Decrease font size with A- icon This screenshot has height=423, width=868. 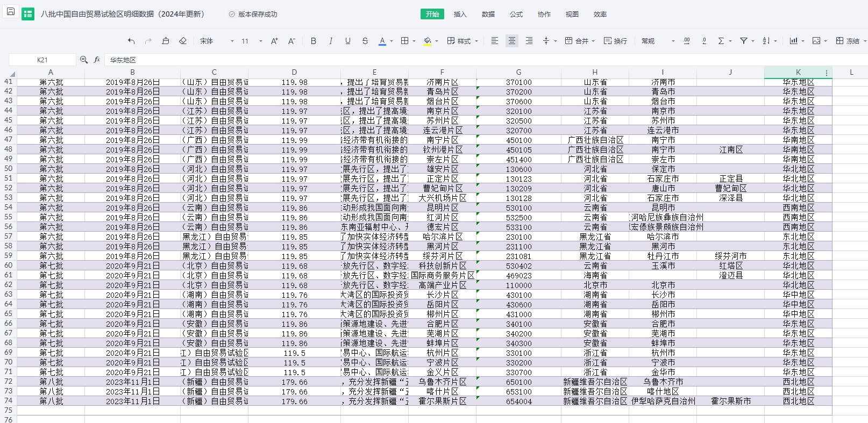click(x=291, y=41)
